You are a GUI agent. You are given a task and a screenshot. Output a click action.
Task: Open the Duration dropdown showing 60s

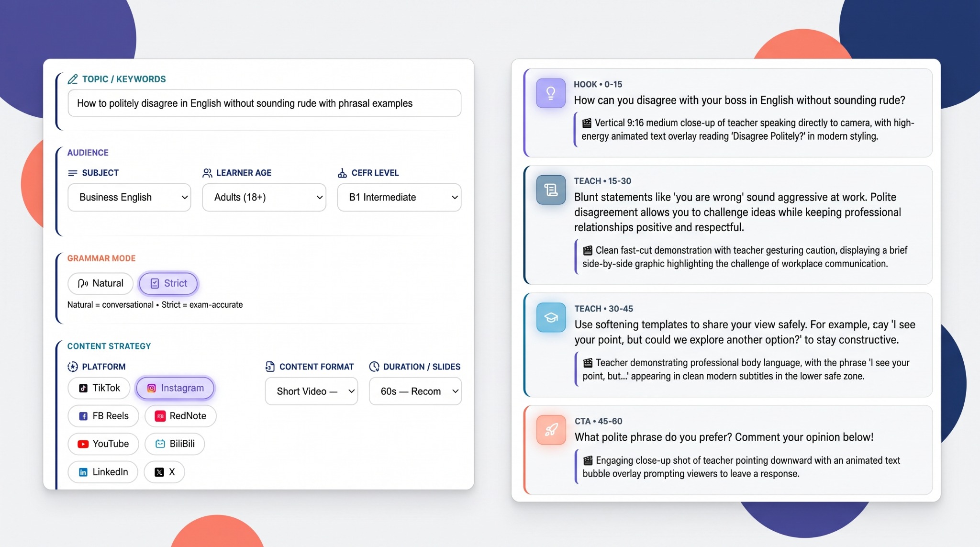click(415, 391)
